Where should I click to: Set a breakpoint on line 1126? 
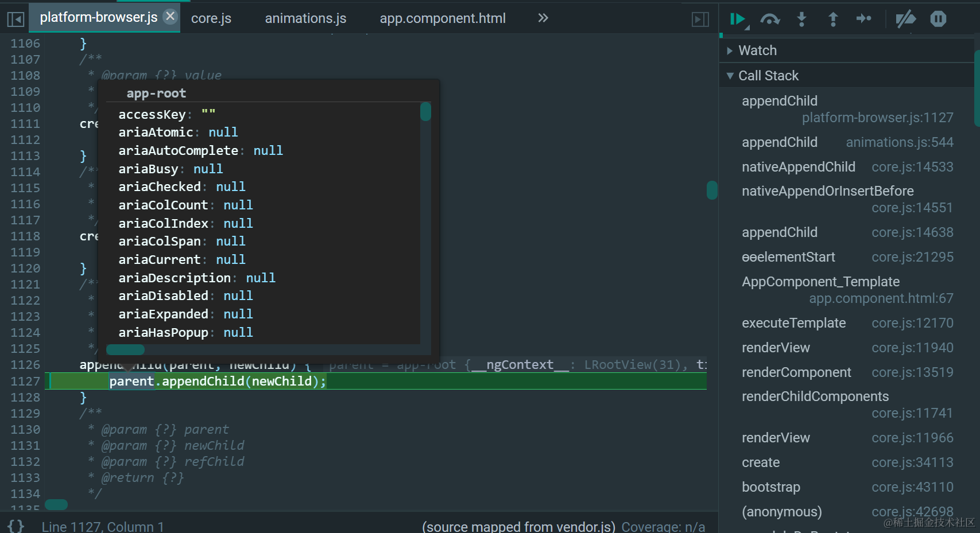(25, 364)
